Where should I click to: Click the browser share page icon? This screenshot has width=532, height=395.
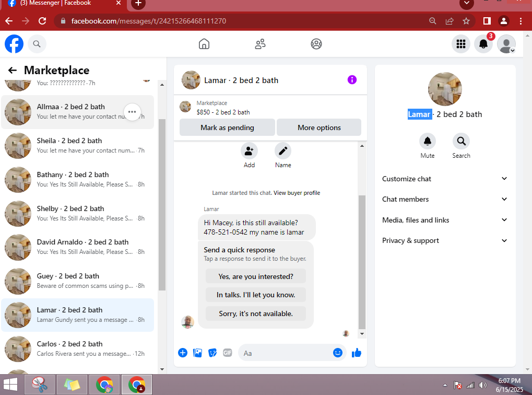(x=449, y=21)
